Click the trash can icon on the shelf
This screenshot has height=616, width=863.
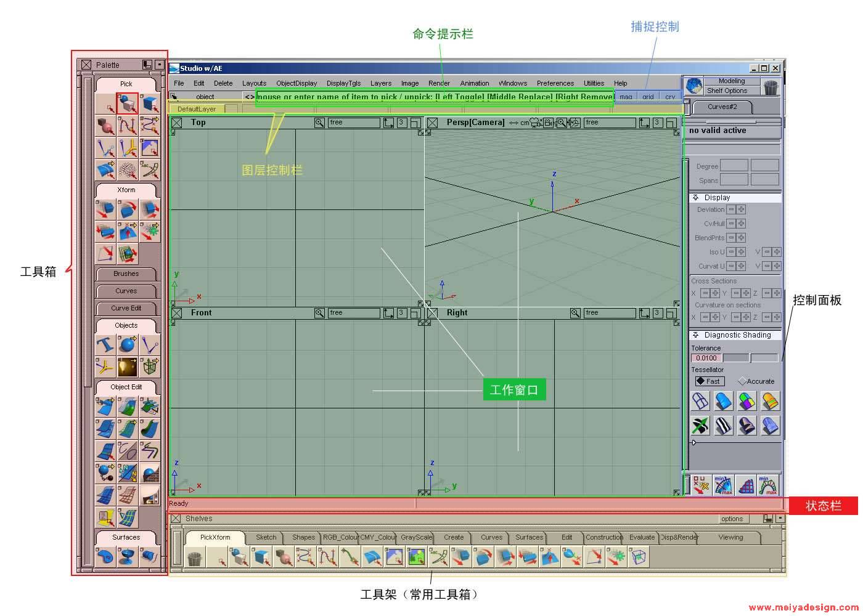click(x=195, y=557)
